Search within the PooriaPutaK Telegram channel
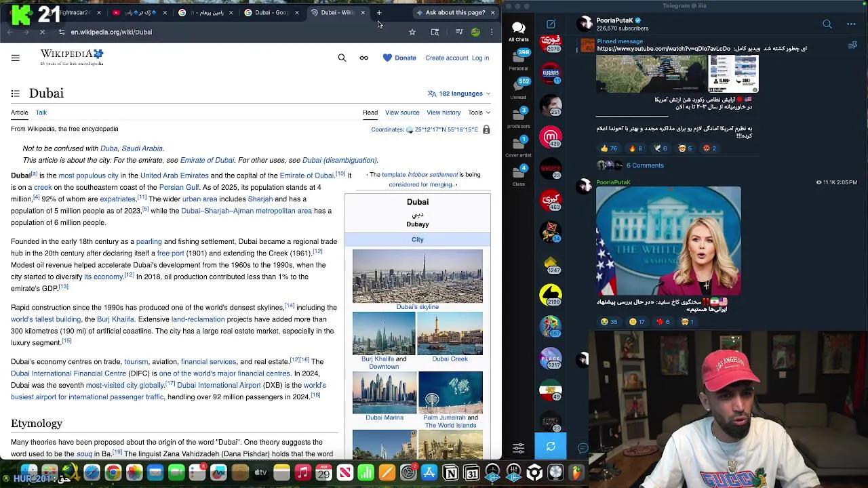Viewport: 868px width, 488px height. 827,24
